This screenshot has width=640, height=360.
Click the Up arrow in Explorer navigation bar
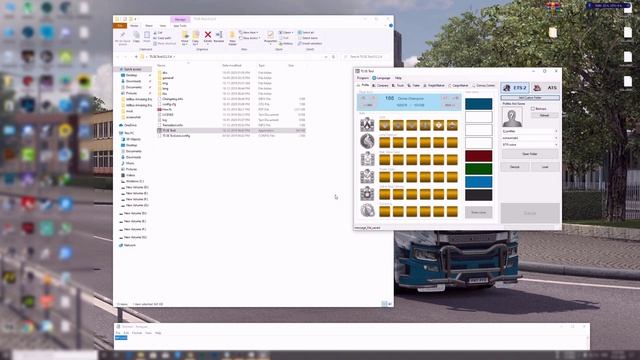tap(136, 57)
